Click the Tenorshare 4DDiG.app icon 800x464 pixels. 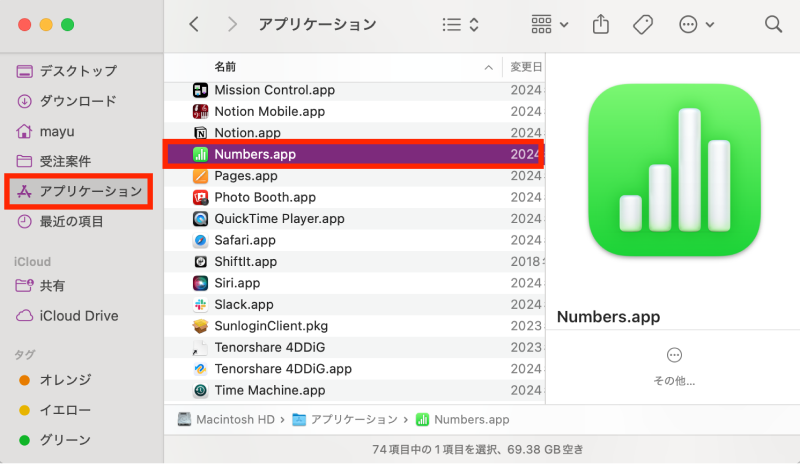(x=201, y=369)
